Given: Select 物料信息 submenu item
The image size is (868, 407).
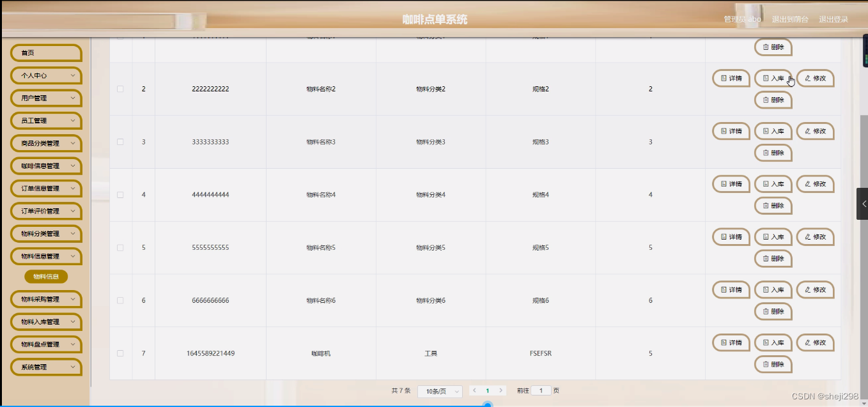Looking at the screenshot, I should pos(45,276).
